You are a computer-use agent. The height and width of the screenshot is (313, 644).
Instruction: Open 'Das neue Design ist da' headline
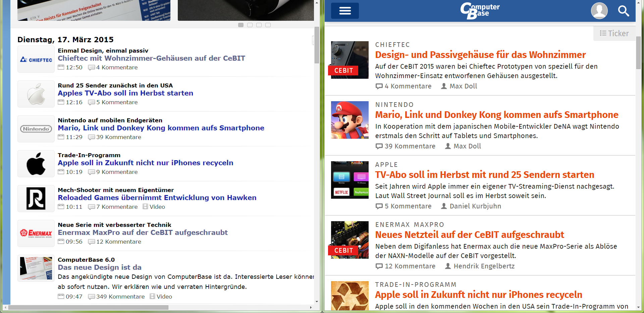pos(100,267)
